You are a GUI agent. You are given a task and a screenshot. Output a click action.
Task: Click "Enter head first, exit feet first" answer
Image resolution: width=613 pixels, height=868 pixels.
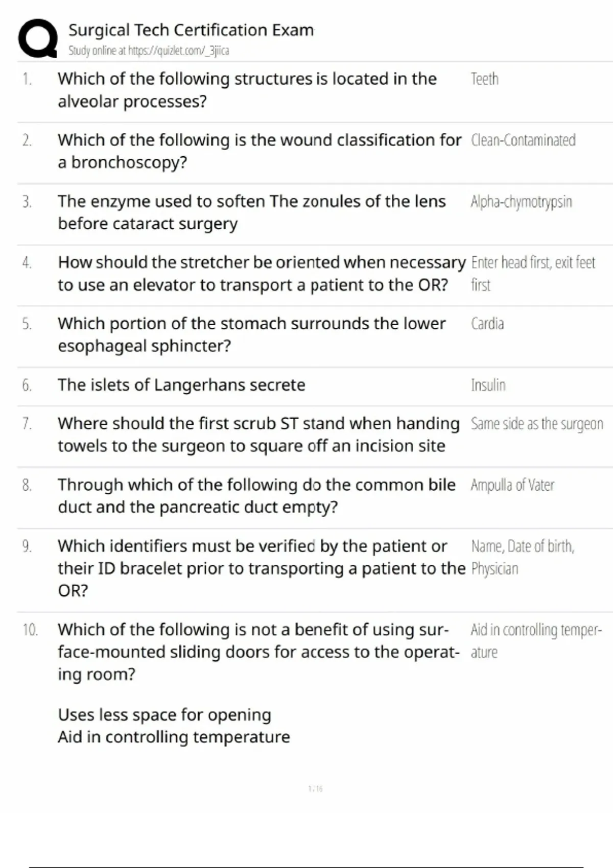point(533,273)
